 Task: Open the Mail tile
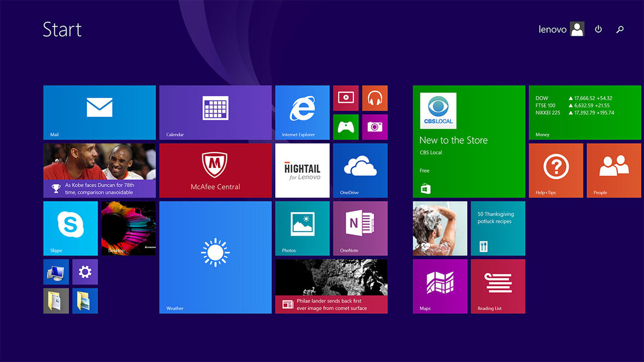pos(100,112)
